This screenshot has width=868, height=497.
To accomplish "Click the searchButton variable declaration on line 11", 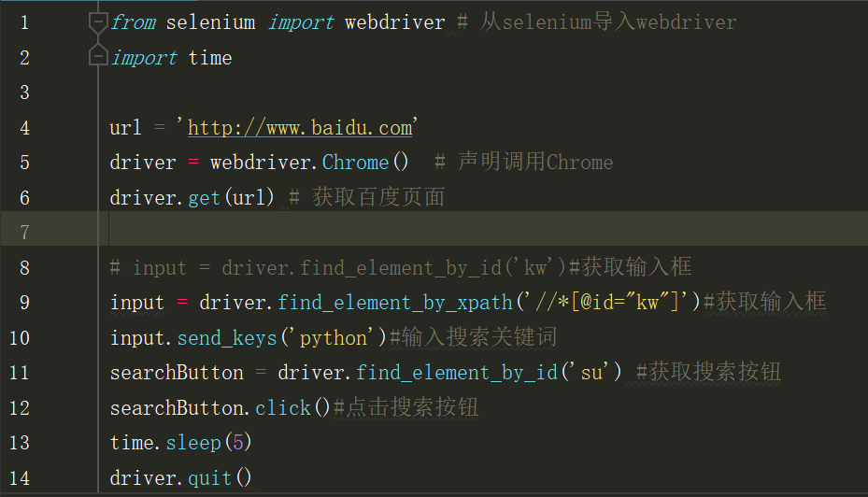I will point(177,373).
